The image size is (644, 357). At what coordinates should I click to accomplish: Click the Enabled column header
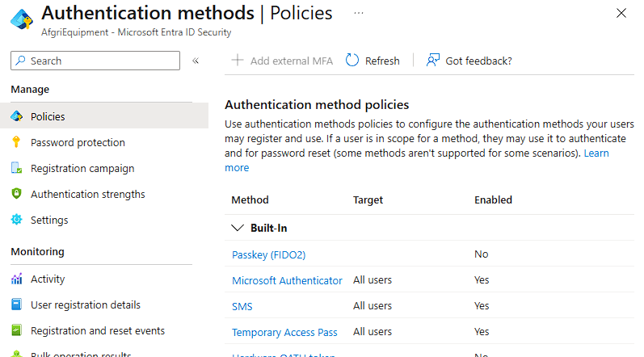(x=493, y=199)
